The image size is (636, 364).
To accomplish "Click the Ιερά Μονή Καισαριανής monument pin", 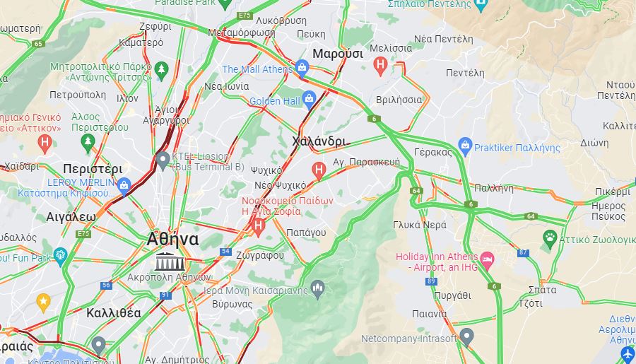I will [317, 289].
